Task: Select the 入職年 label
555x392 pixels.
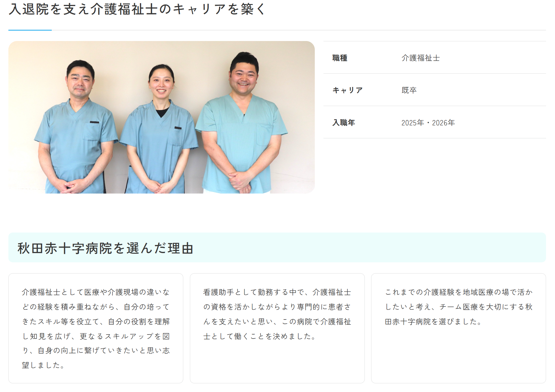Action: coord(344,123)
